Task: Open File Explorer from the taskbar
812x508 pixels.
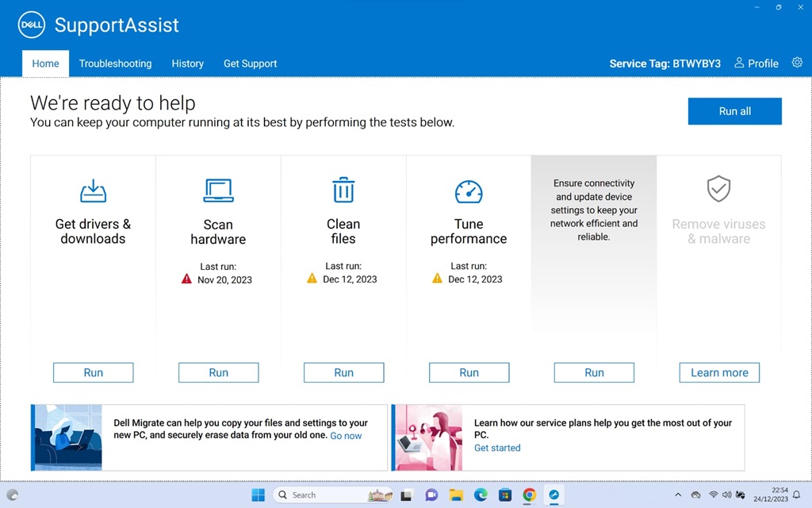Action: tap(456, 495)
